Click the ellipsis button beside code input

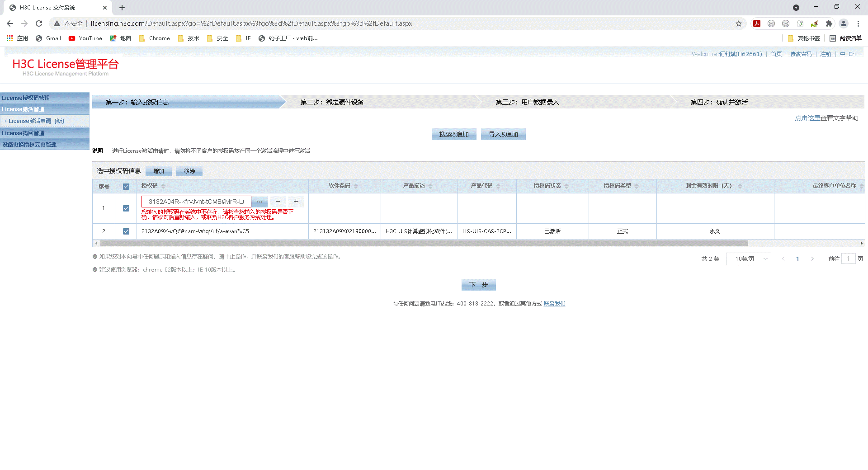point(259,202)
